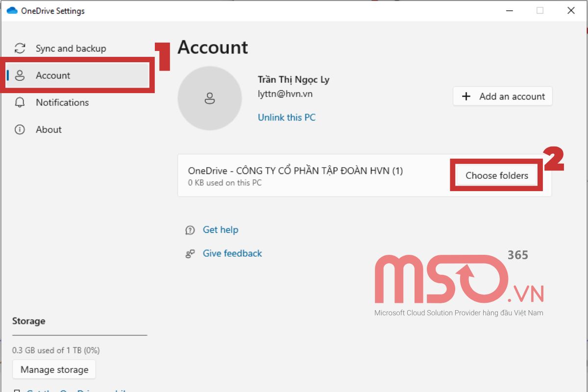Click the Account page heading

click(213, 47)
